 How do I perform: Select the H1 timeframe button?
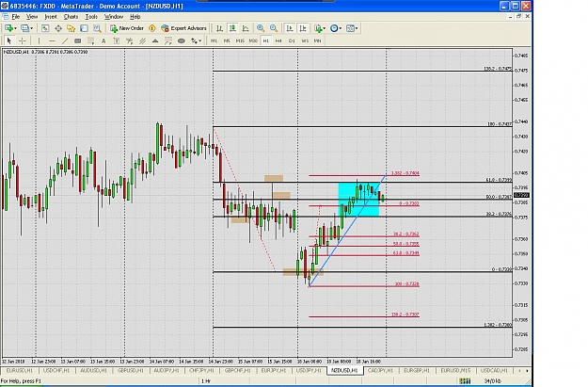(x=266, y=40)
